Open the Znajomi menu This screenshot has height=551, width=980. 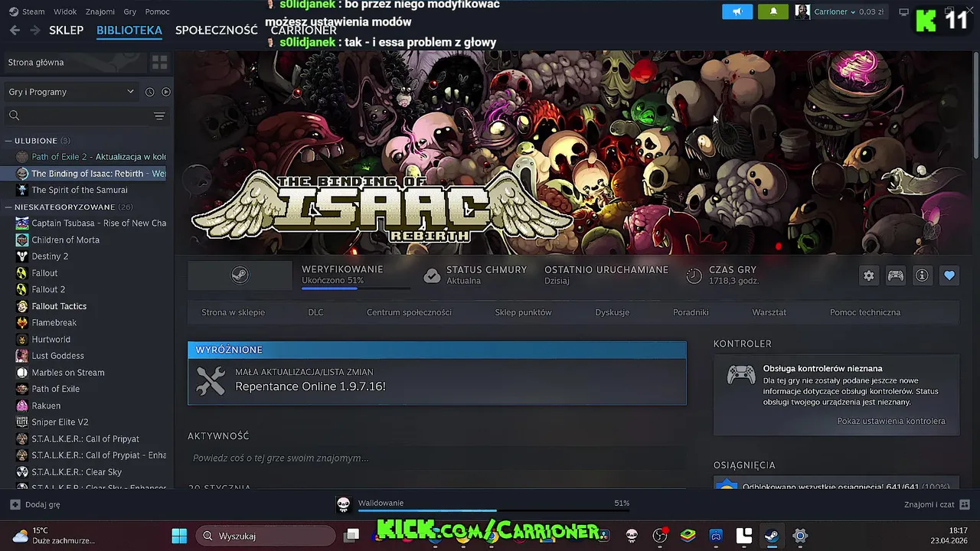[x=100, y=11]
